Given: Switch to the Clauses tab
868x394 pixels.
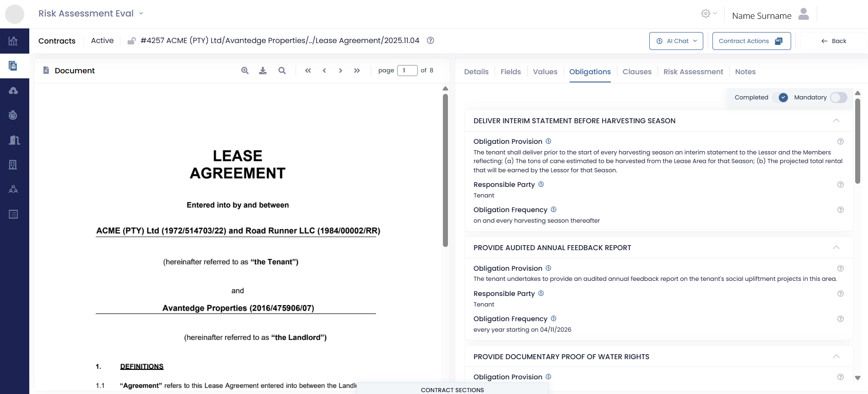Looking at the screenshot, I should 636,72.
